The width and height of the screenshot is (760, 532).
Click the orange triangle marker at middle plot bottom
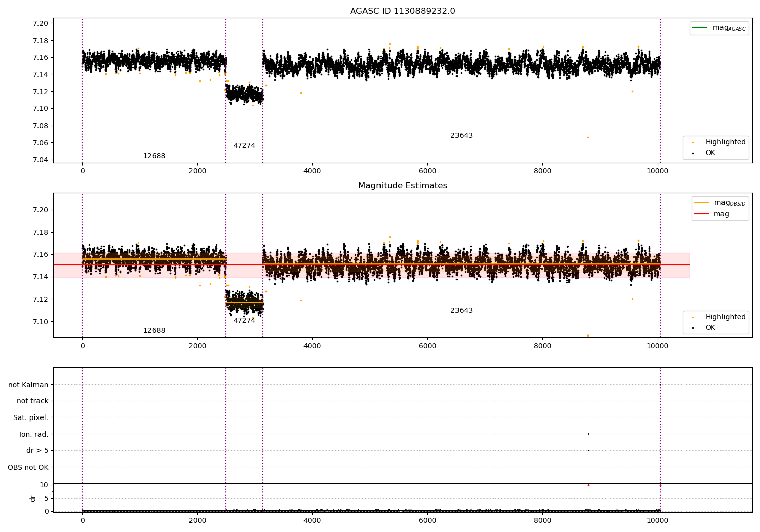[x=588, y=336]
